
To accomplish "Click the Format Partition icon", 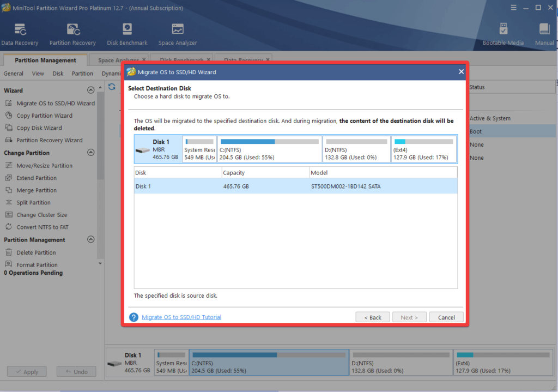I will point(9,264).
